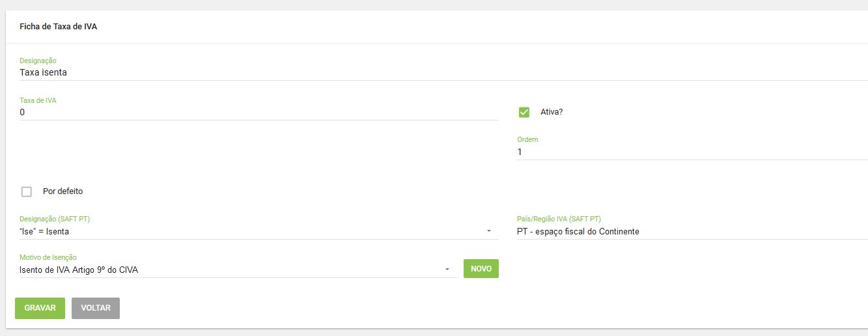Click the 'Por defeito' label text
The image size is (868, 336).
tap(63, 191)
